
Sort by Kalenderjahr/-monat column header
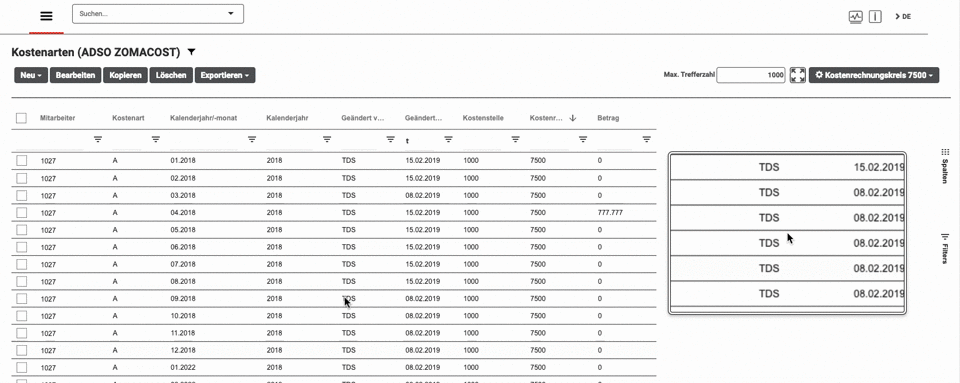coord(203,118)
